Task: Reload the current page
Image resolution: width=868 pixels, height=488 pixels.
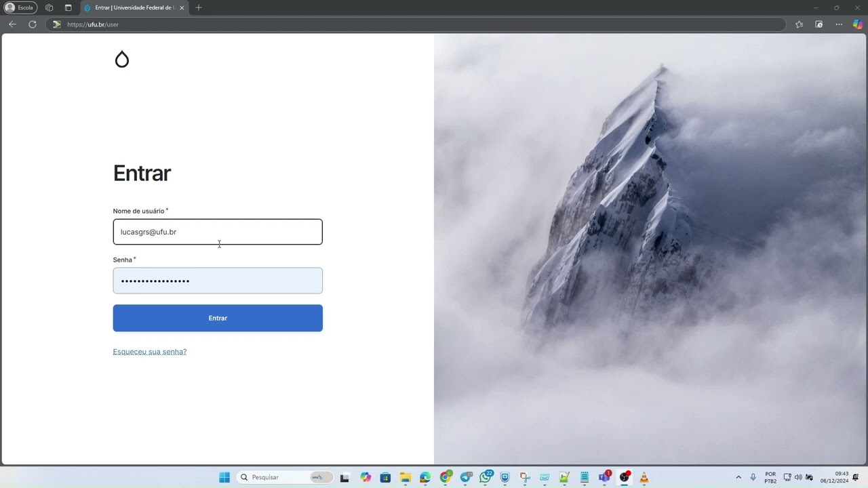Action: (x=32, y=24)
